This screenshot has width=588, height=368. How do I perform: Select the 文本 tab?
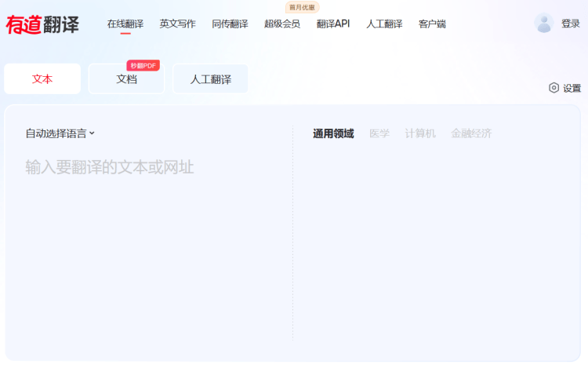(x=42, y=78)
